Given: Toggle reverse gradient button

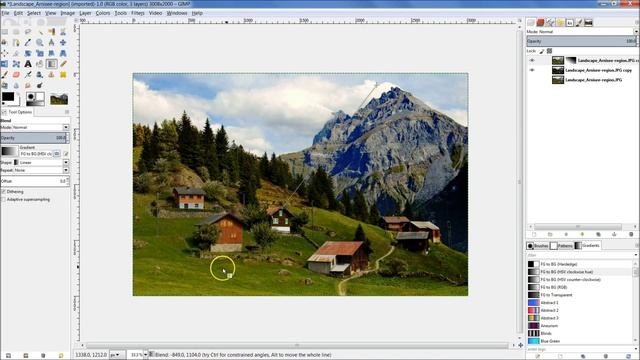Looking at the screenshot, I should click(56, 153).
